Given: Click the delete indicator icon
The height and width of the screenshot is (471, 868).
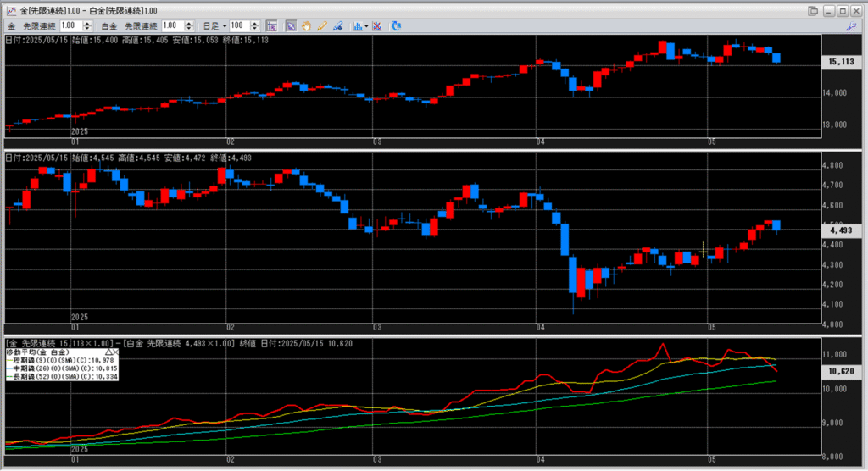Looking at the screenshot, I should pyautogui.click(x=378, y=26).
